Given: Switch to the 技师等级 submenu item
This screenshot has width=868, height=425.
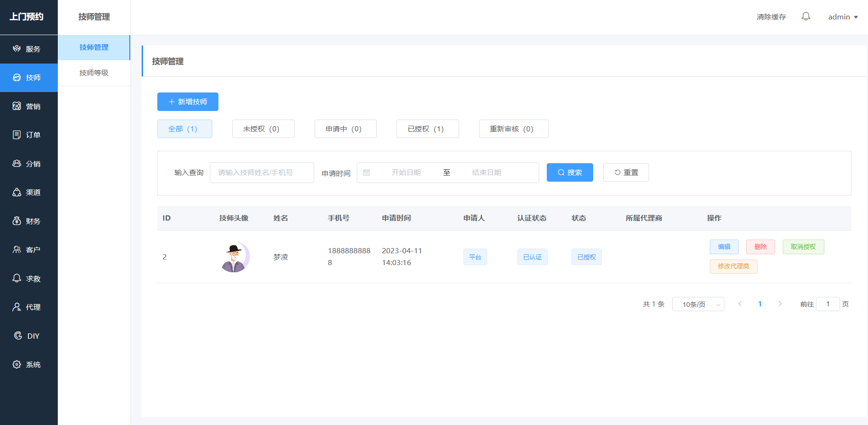Looking at the screenshot, I should pos(94,73).
